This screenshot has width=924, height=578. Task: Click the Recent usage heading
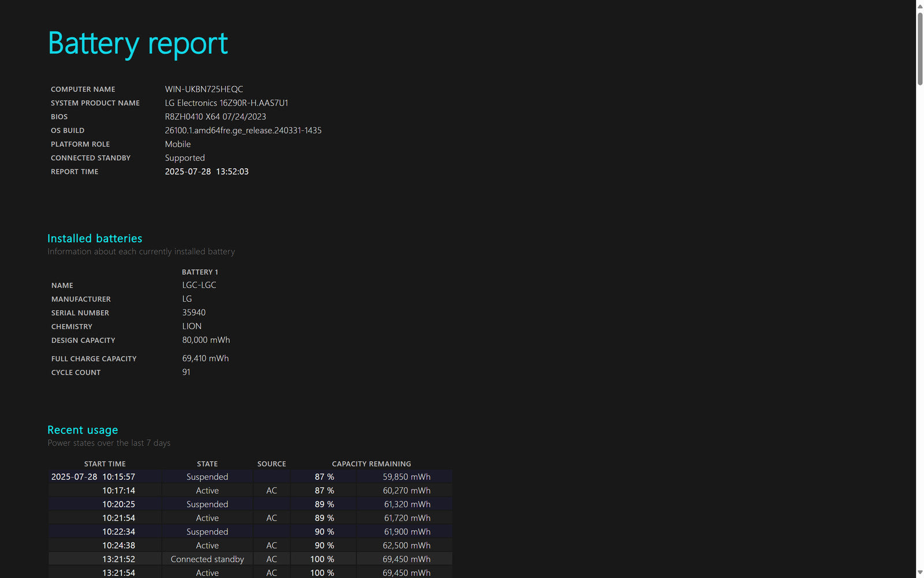(83, 430)
